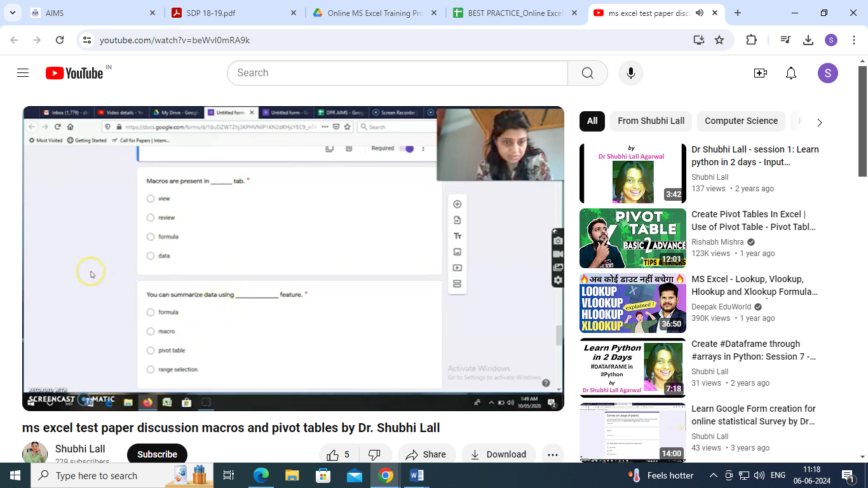Open Chrome tab search dropdown arrow

(x=13, y=13)
